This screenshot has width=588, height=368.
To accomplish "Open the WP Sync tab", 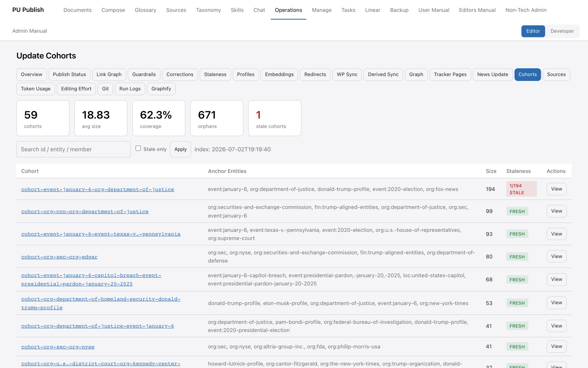I will pyautogui.click(x=347, y=75).
